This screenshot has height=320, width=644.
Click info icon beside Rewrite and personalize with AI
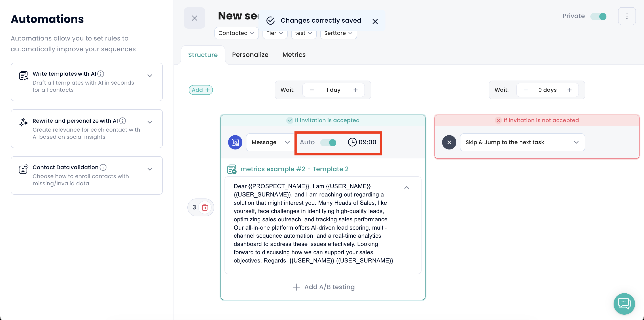point(123,121)
